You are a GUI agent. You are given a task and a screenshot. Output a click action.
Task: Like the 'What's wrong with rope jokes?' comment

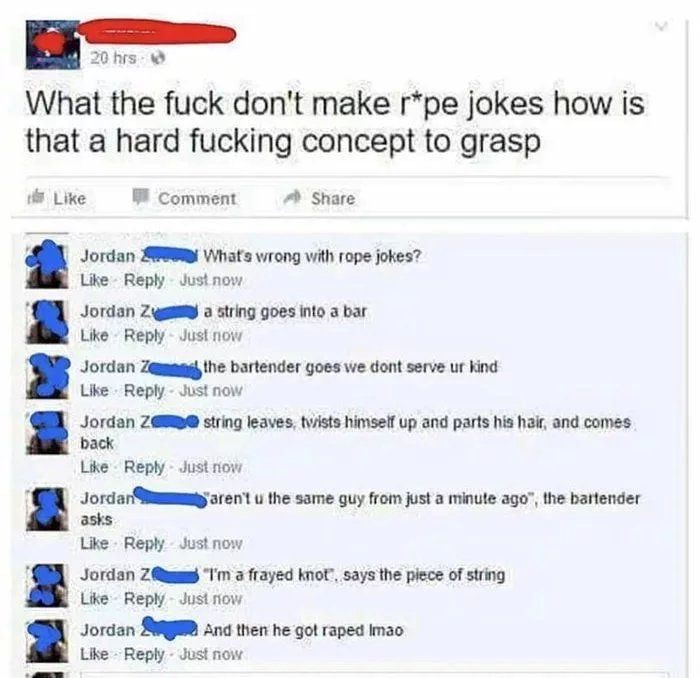pos(94,280)
